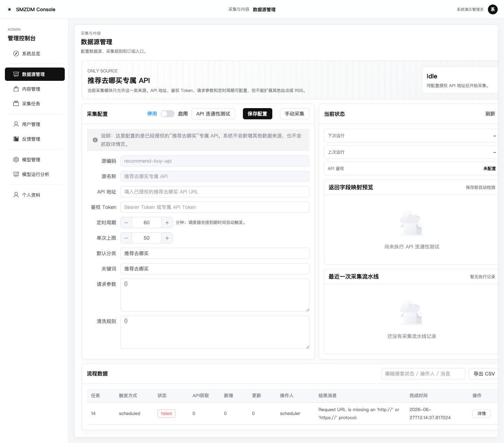The height and width of the screenshot is (443, 504).
Task: Click the 单次上限 number field showing 50
Action: (147, 238)
